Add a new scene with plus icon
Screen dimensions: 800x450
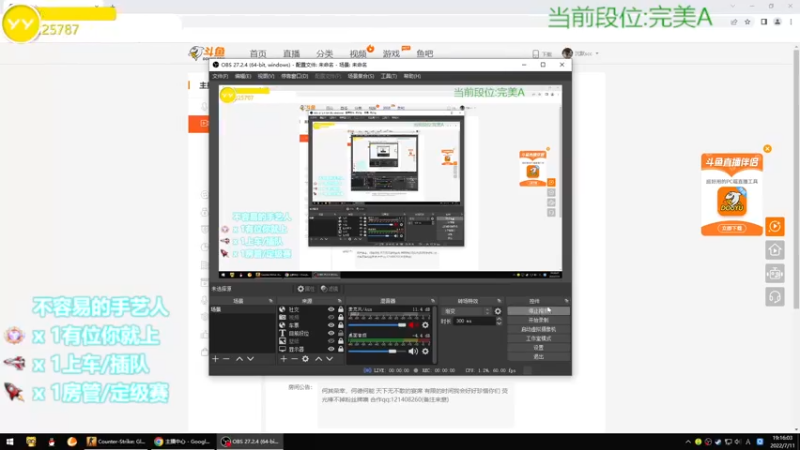tap(215, 359)
